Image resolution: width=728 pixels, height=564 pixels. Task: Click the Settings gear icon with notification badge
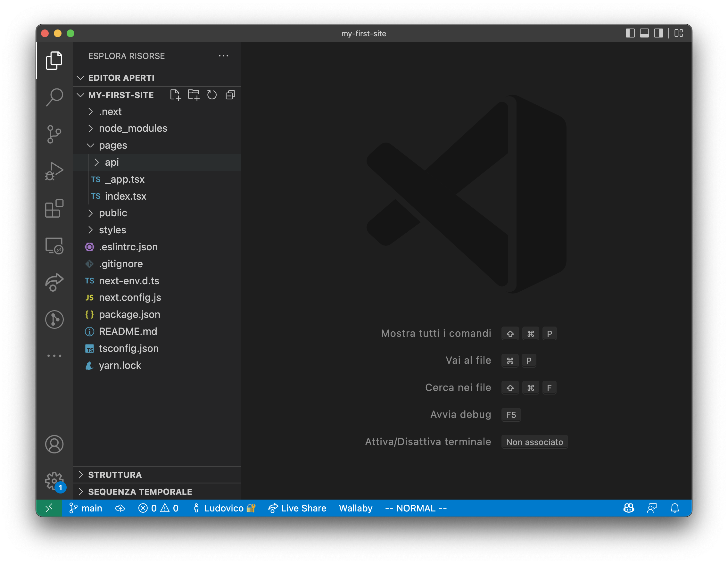[x=55, y=482]
